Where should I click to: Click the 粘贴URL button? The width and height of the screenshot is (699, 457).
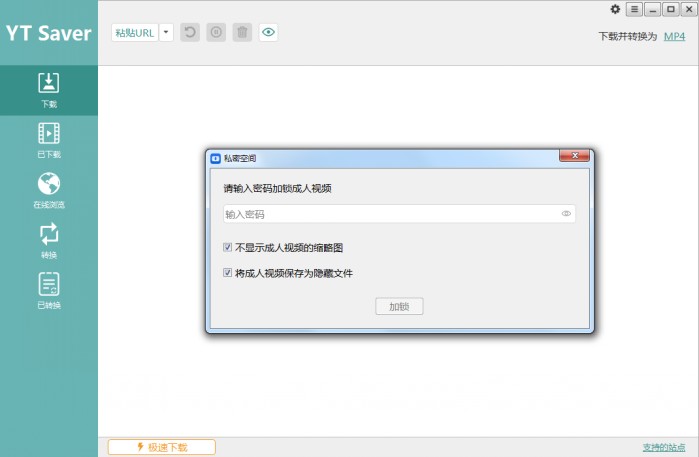(x=135, y=33)
